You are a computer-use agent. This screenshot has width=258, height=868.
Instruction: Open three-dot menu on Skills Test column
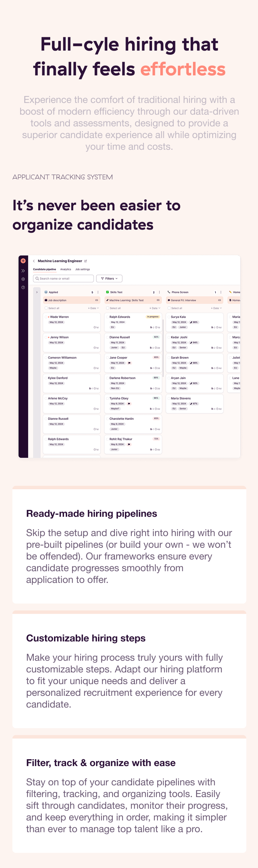(159, 292)
